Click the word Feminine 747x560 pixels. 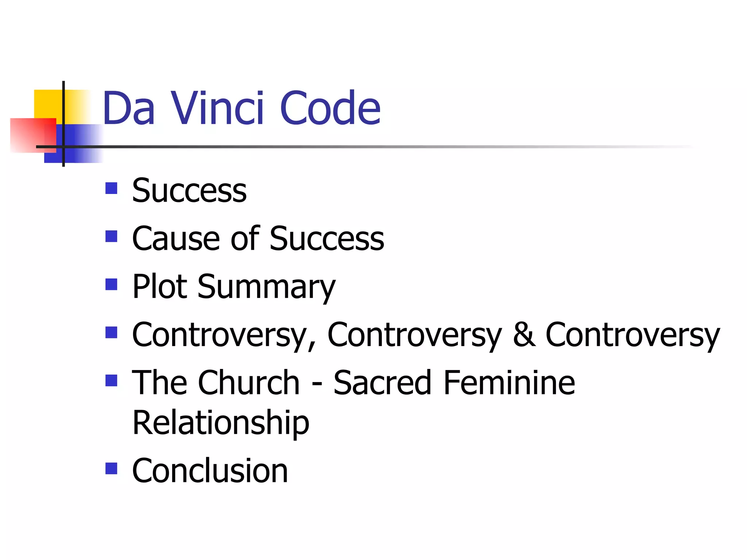[x=509, y=382]
